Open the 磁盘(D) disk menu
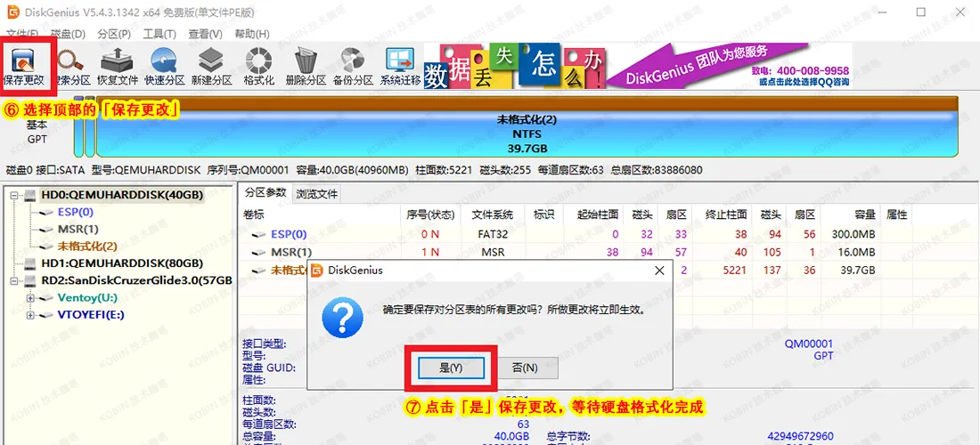 [68, 34]
